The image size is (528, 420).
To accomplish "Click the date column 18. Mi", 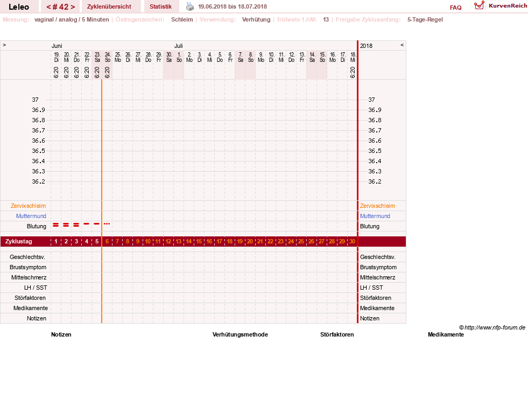I will (x=353, y=57).
